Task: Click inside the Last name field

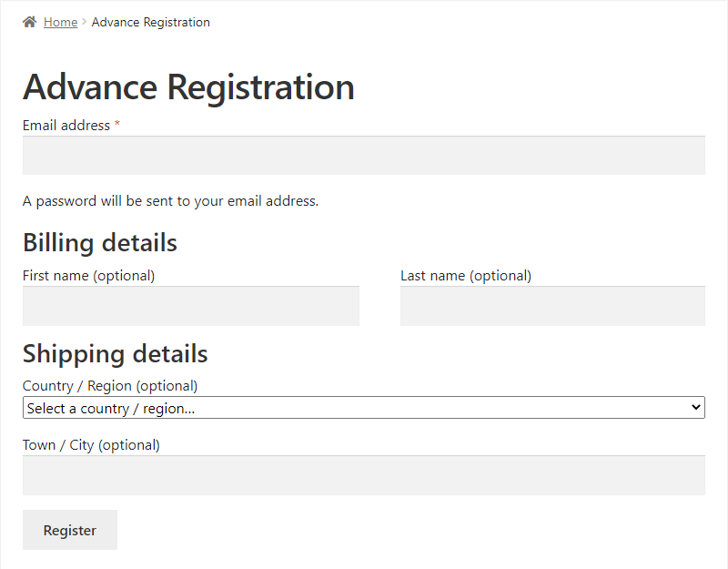Action: (552, 306)
